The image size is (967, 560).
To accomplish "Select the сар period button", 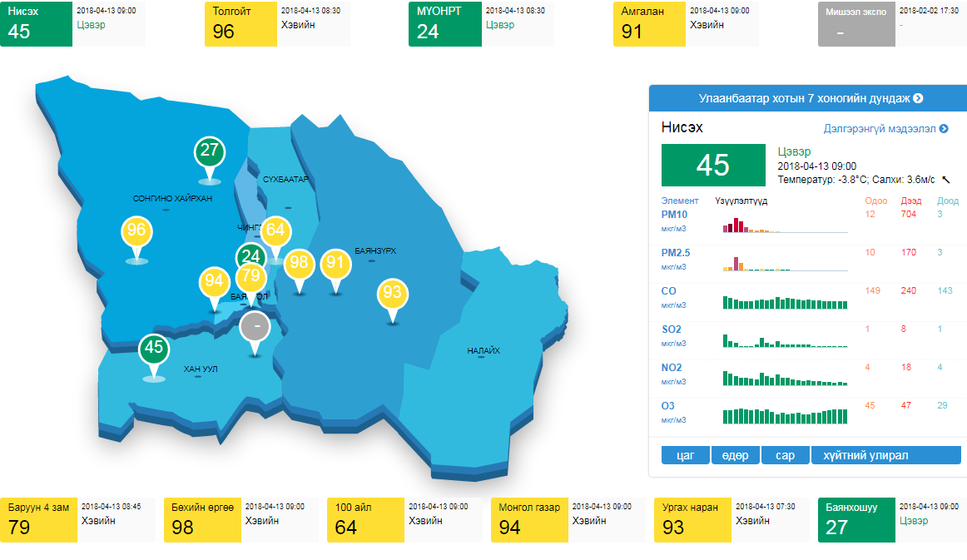I will click(x=785, y=455).
